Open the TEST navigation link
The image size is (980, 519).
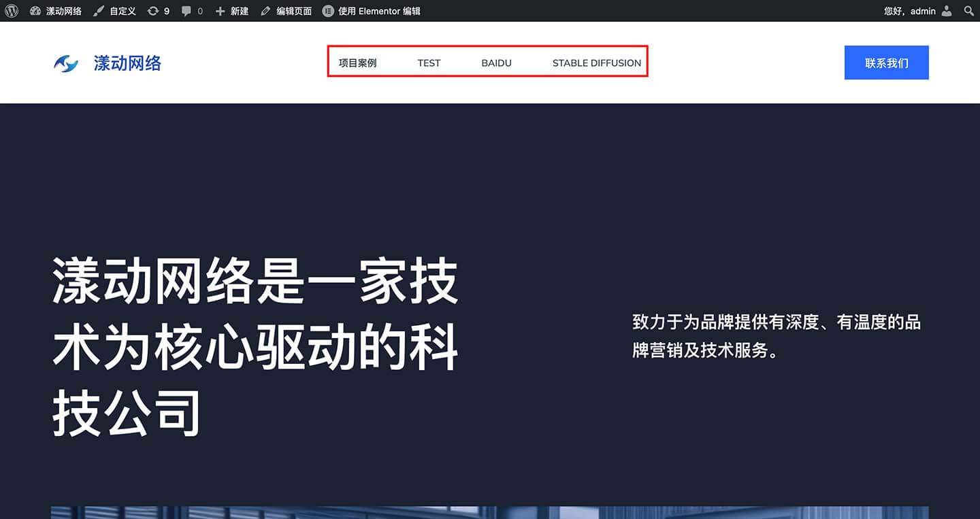point(429,63)
